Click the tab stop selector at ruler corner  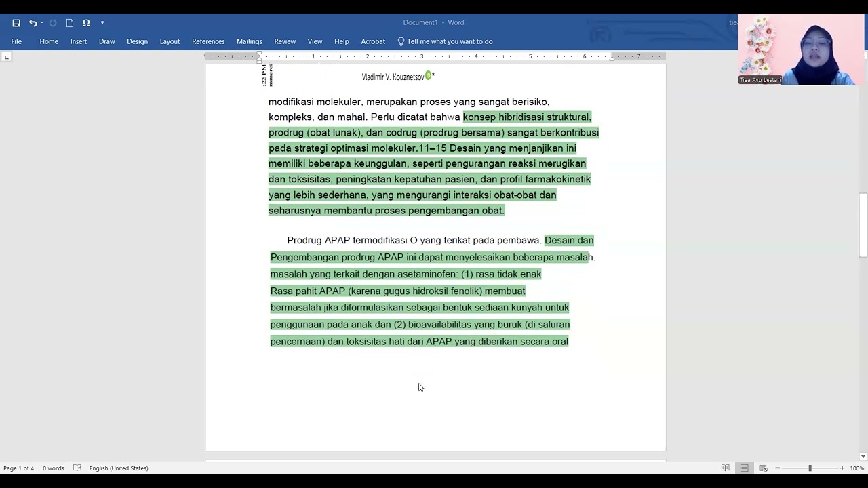(7, 57)
